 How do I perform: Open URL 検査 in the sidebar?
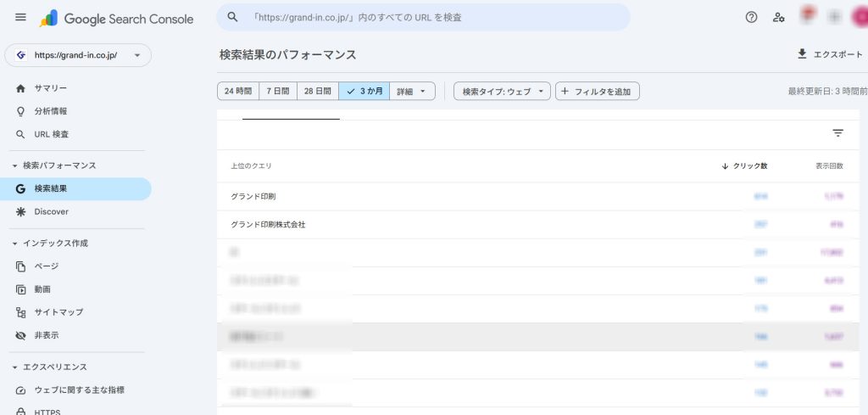(x=52, y=134)
